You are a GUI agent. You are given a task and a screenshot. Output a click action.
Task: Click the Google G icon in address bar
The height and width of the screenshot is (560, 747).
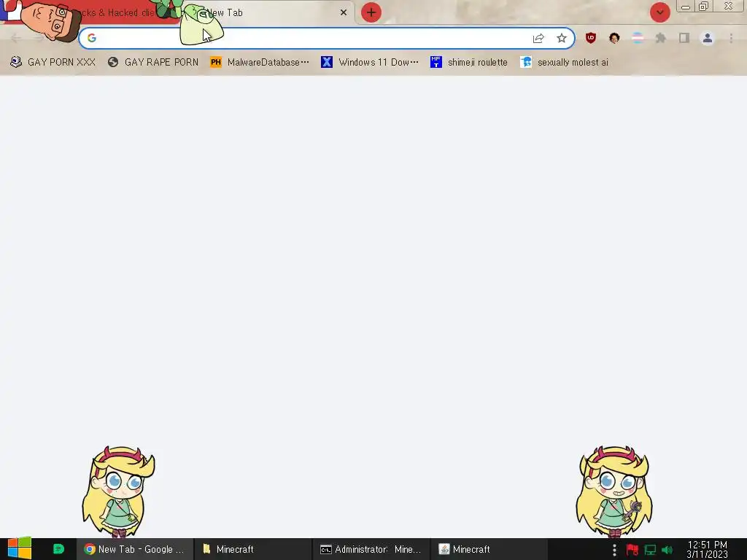(x=92, y=38)
